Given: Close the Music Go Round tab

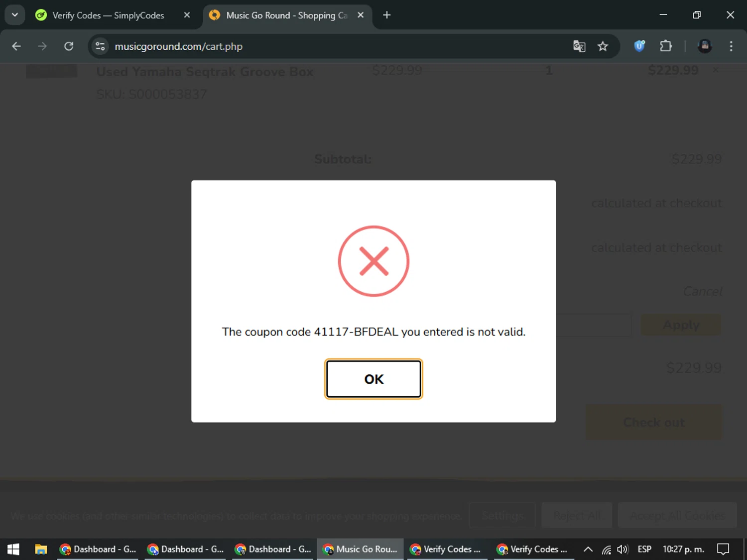Looking at the screenshot, I should 361,15.
